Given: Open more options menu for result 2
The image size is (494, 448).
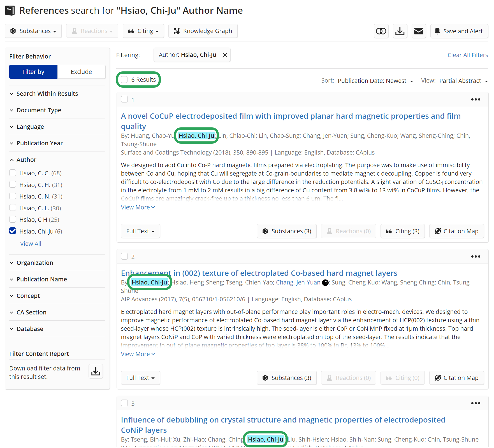Looking at the screenshot, I should [x=476, y=256].
